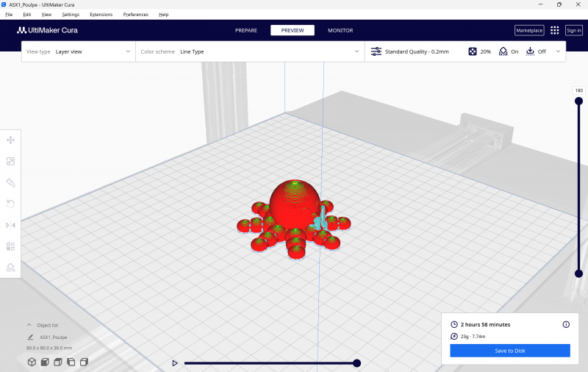Select the Rotate tool
This screenshot has height=372, width=588.
(x=10, y=204)
